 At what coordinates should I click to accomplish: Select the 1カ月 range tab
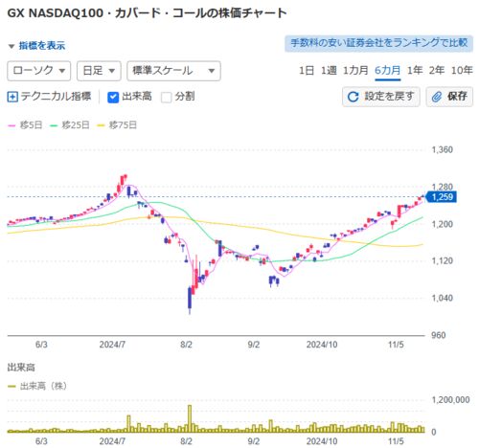point(355,70)
